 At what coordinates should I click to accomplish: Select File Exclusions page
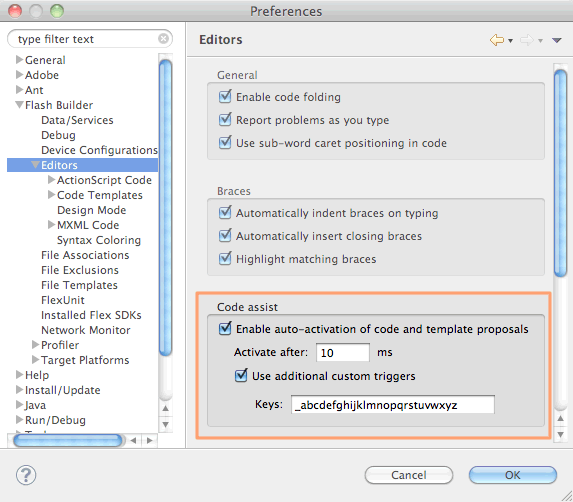[x=80, y=270]
